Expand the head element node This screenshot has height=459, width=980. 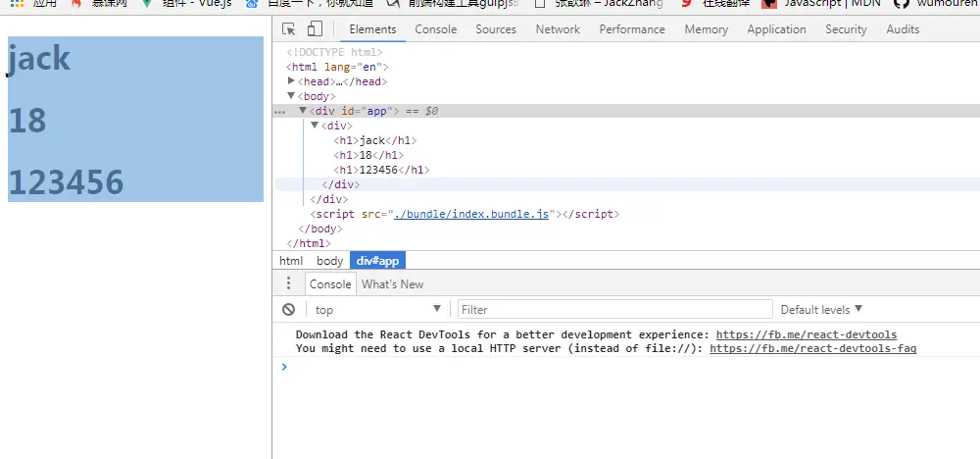291,81
